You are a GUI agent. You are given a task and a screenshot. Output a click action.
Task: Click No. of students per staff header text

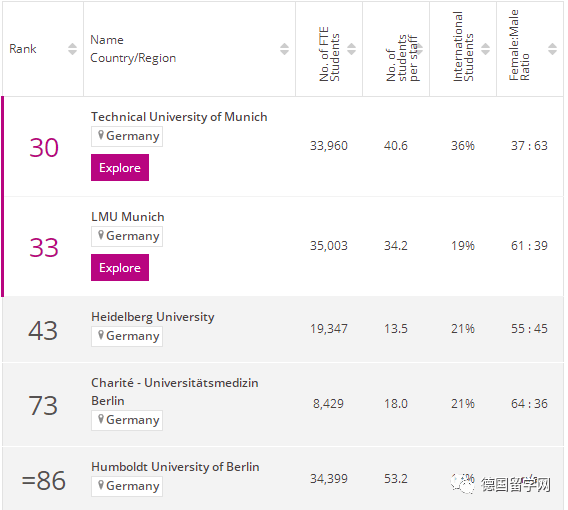click(402, 58)
